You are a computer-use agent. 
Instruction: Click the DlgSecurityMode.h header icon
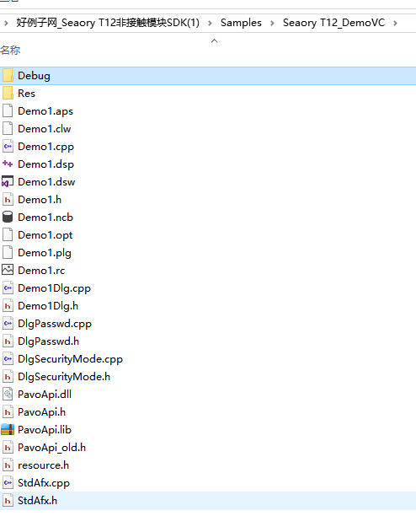coord(8,377)
